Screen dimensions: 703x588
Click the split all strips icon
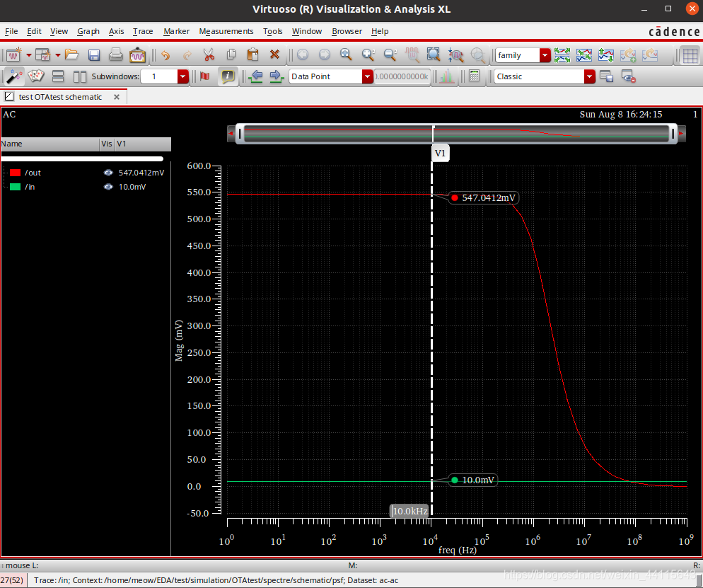(562, 54)
